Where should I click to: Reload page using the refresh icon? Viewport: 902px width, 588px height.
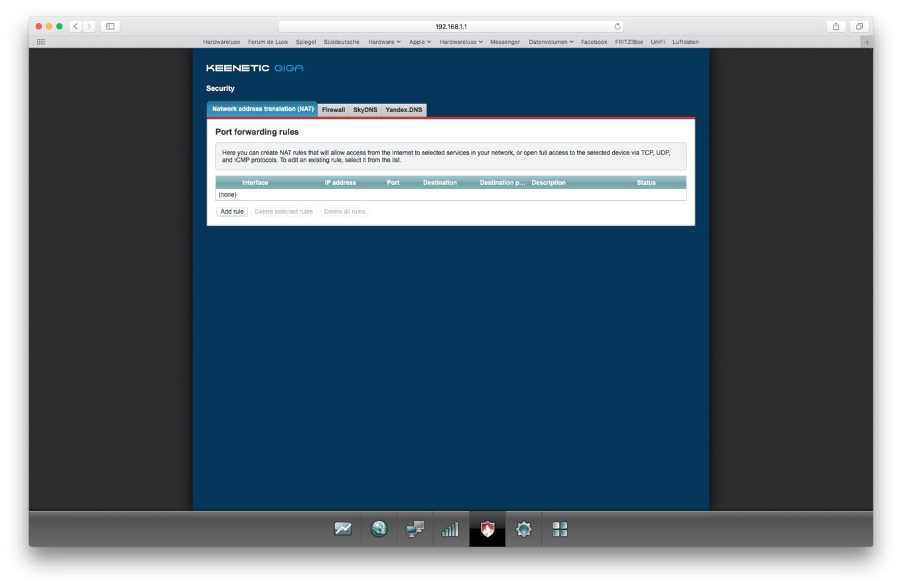[617, 27]
